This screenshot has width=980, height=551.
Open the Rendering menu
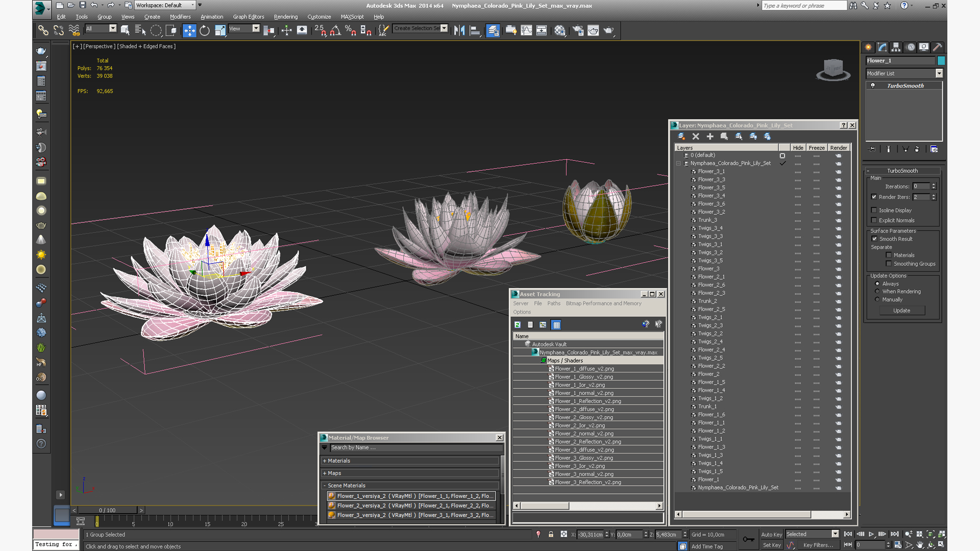coord(286,17)
